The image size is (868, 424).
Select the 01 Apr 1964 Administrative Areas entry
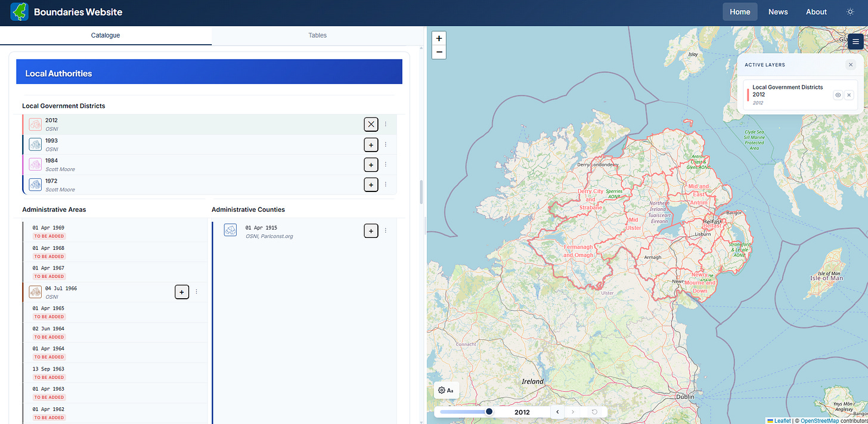click(x=115, y=352)
